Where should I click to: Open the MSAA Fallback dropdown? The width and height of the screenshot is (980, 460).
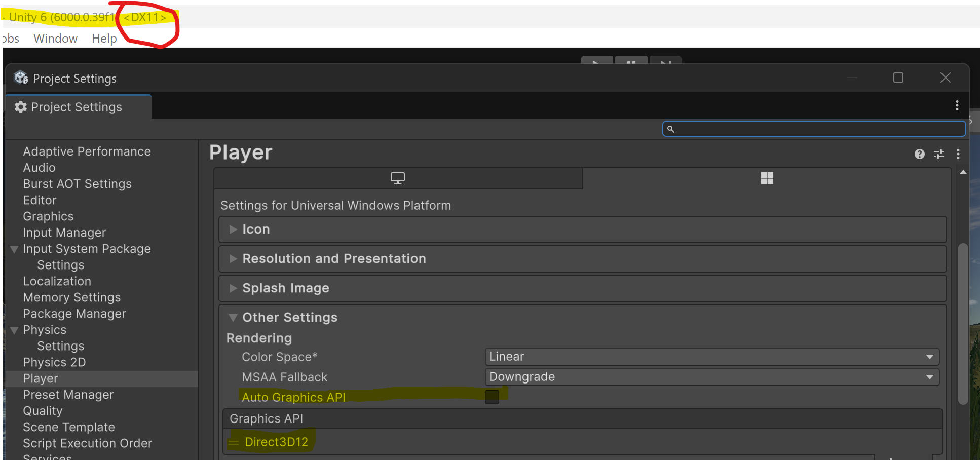coord(710,376)
